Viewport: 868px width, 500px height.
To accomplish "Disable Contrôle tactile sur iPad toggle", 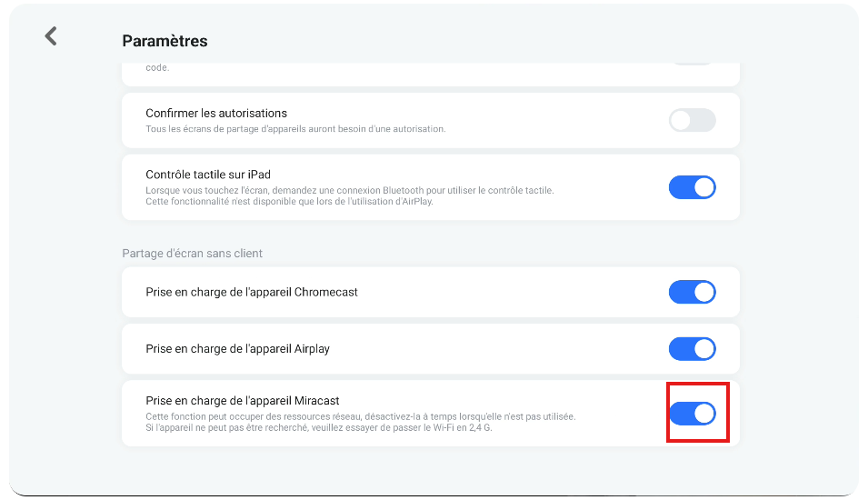I will point(692,187).
